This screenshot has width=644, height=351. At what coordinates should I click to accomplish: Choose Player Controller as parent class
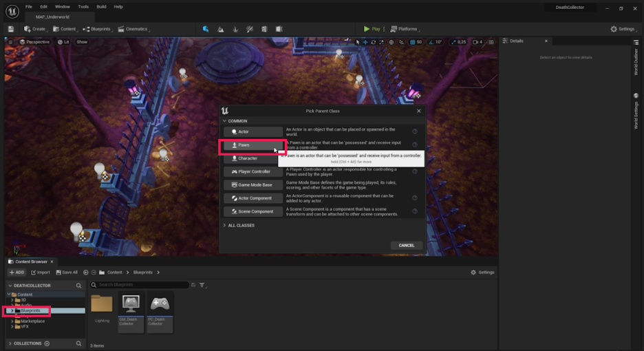coord(253,171)
